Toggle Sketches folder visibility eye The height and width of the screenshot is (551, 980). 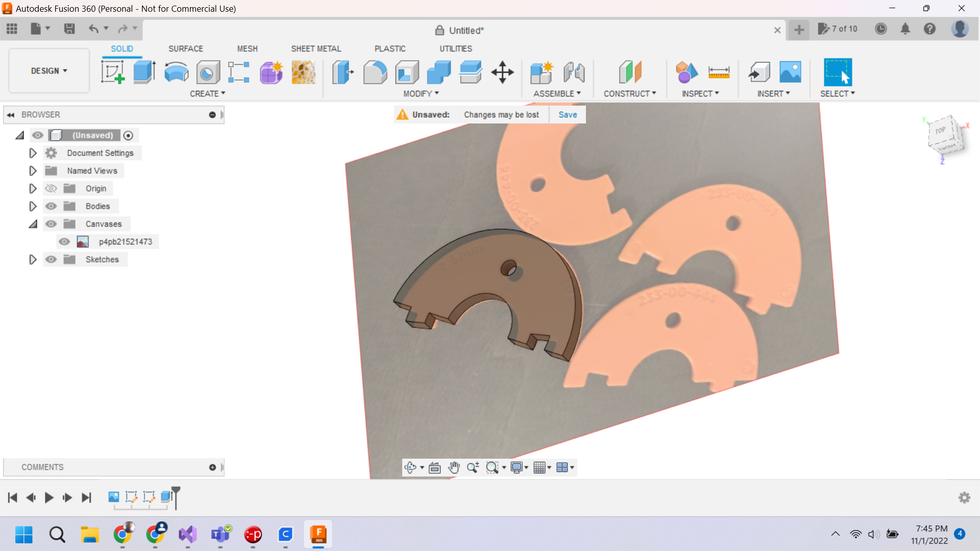point(51,260)
